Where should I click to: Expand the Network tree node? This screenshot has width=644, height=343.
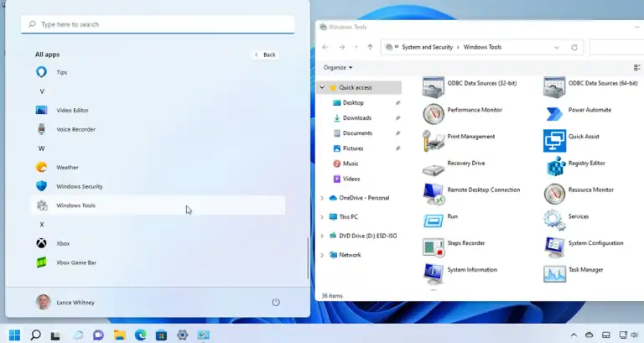(x=322, y=255)
